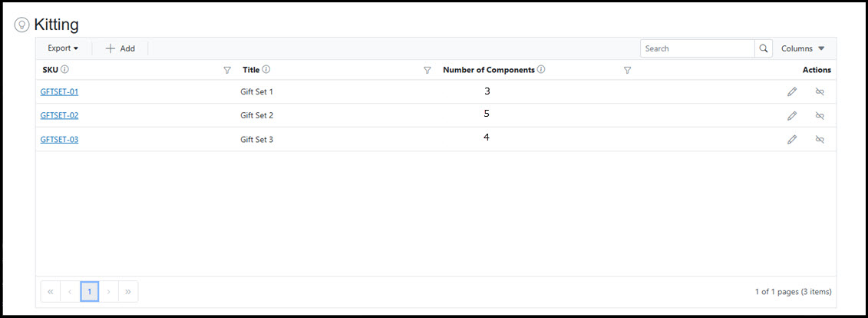The image size is (868, 318).
Task: Unlink the GFTSET-03 kit
Action: [x=819, y=140]
